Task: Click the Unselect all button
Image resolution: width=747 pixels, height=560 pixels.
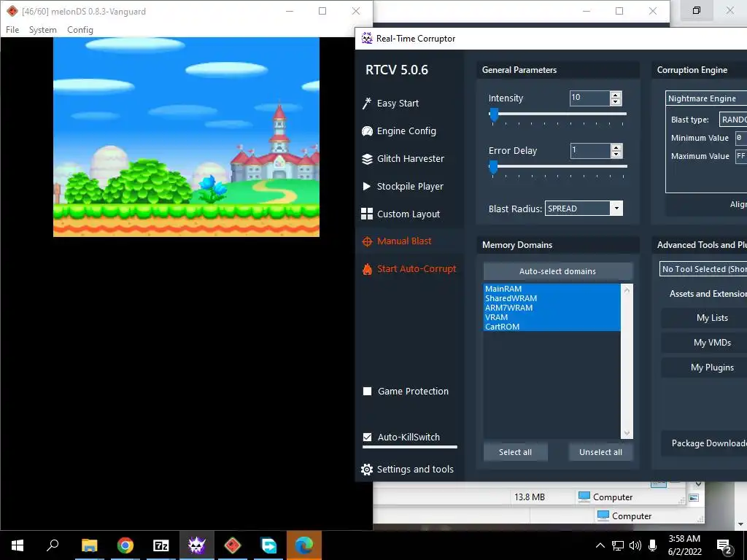Action: coord(601,452)
